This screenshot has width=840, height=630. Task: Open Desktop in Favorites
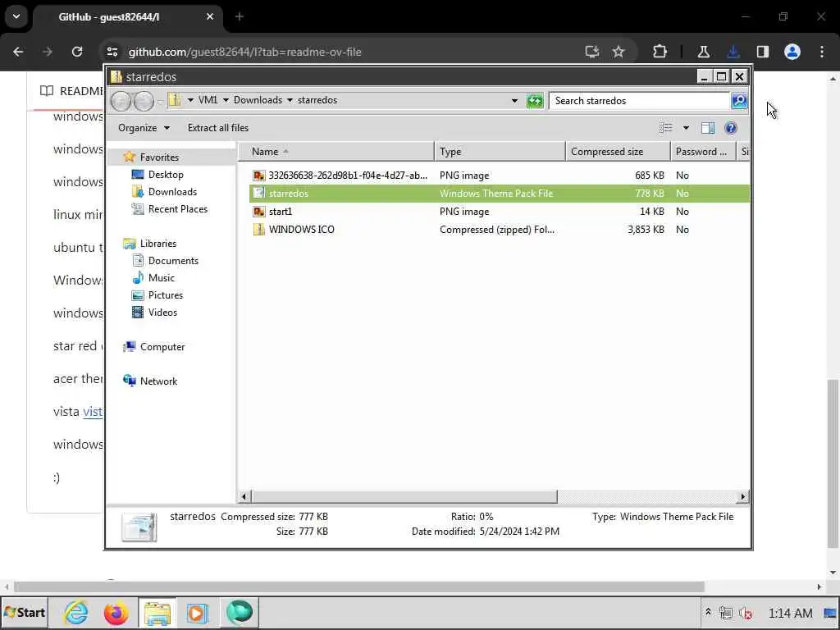coord(166,175)
